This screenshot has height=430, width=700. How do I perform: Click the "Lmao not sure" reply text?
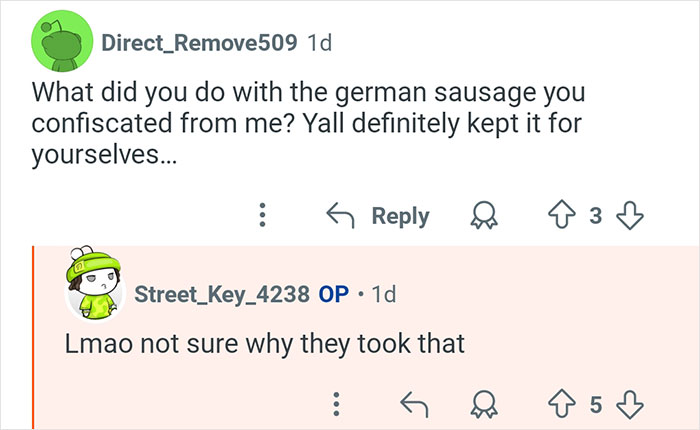point(265,344)
